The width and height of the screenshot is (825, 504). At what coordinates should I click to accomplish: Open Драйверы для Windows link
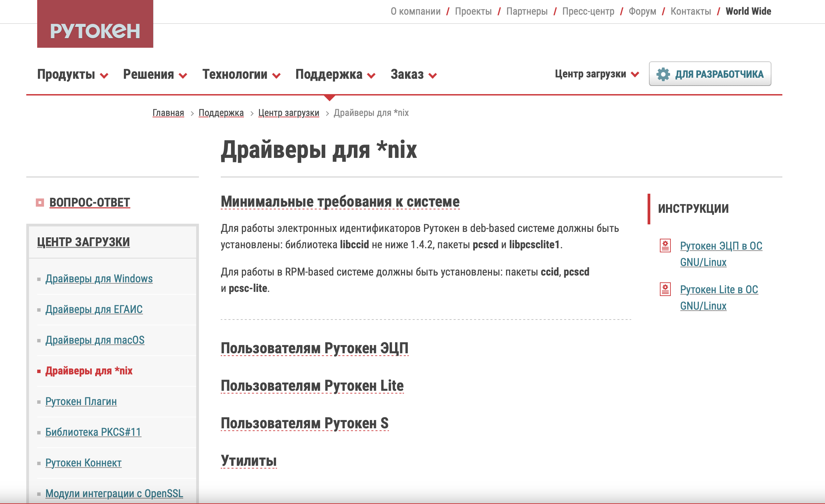99,279
